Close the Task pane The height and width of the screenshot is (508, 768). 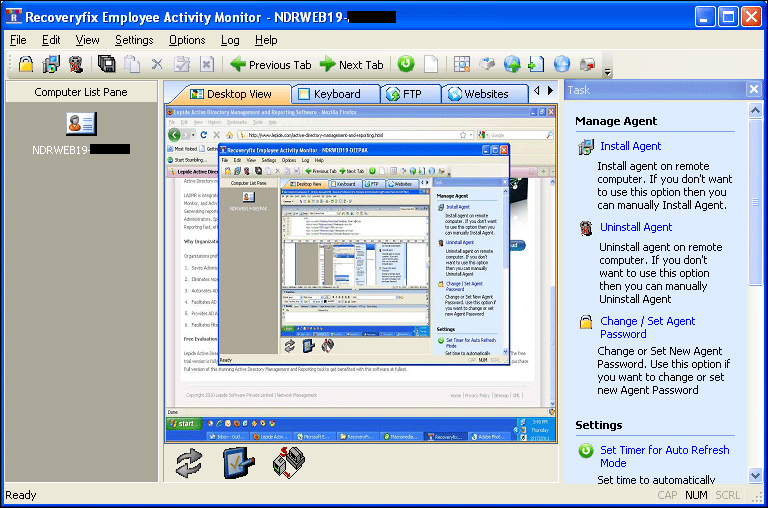tap(754, 90)
